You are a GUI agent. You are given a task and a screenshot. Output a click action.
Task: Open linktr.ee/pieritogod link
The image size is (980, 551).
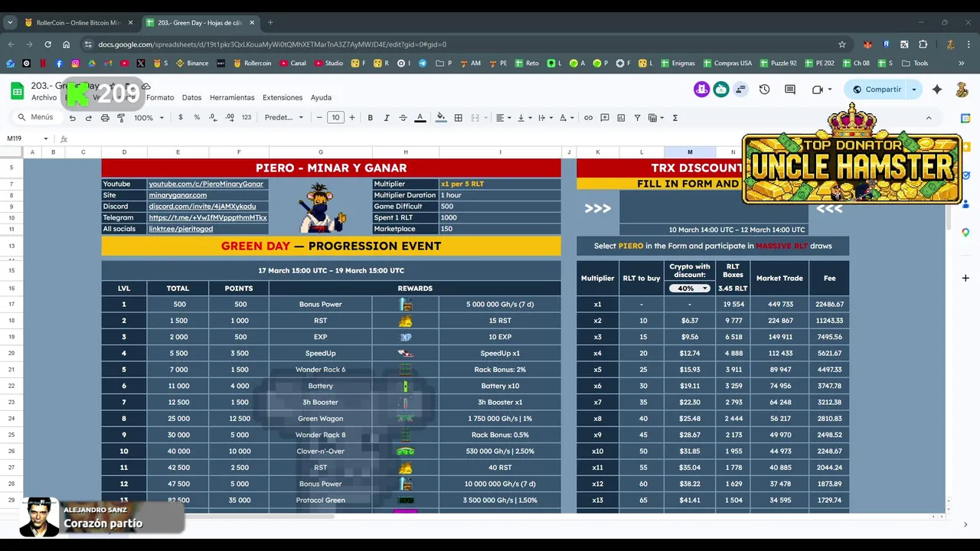pyautogui.click(x=181, y=229)
